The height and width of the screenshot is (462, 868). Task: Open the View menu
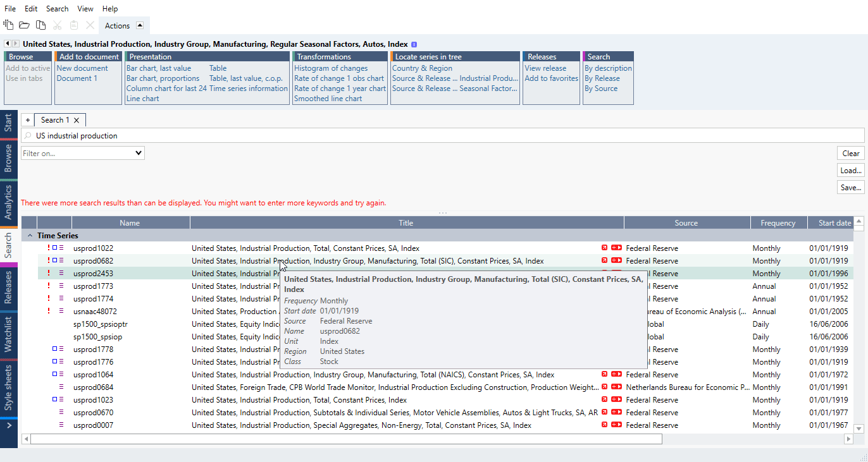[85, 9]
